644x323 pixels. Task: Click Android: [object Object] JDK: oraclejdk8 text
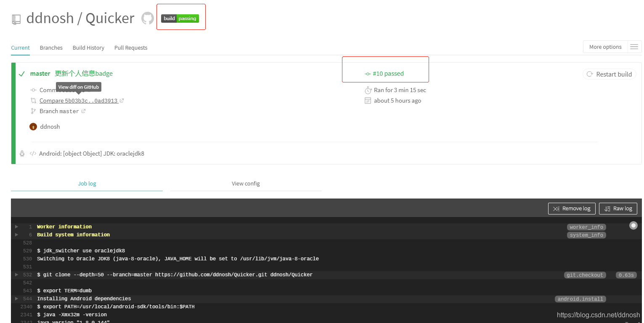point(92,154)
